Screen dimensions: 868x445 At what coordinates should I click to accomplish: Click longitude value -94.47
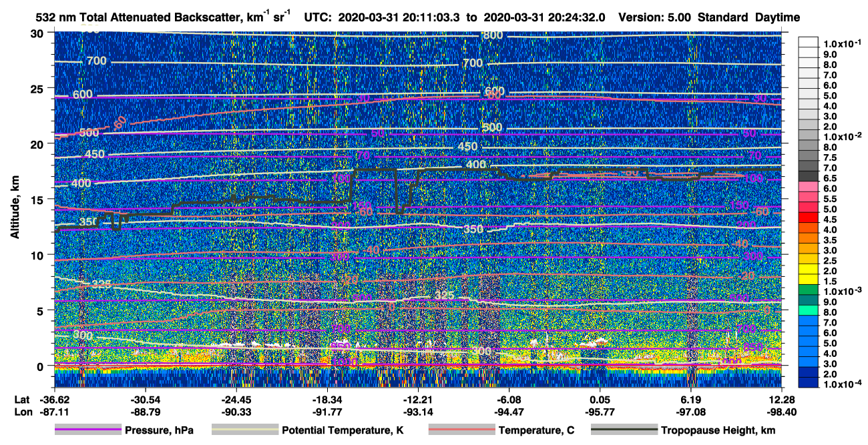[x=509, y=412]
